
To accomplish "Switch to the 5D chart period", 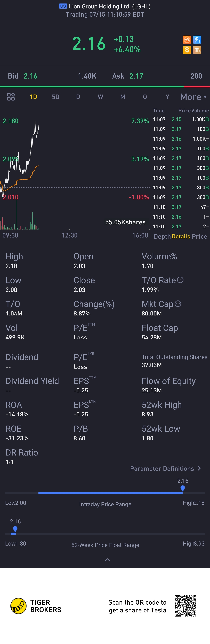I will pos(56,97).
